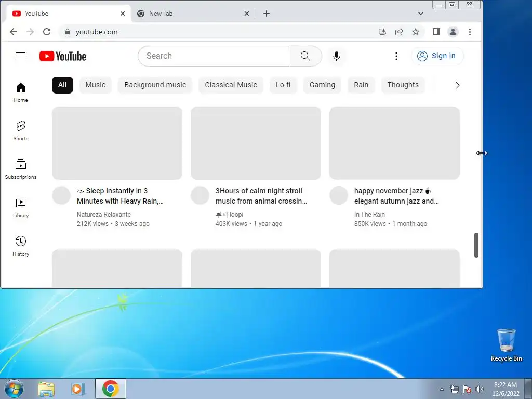Click thumbnail of calm night stroll video
Screen dimensions: 532x399
click(256, 143)
